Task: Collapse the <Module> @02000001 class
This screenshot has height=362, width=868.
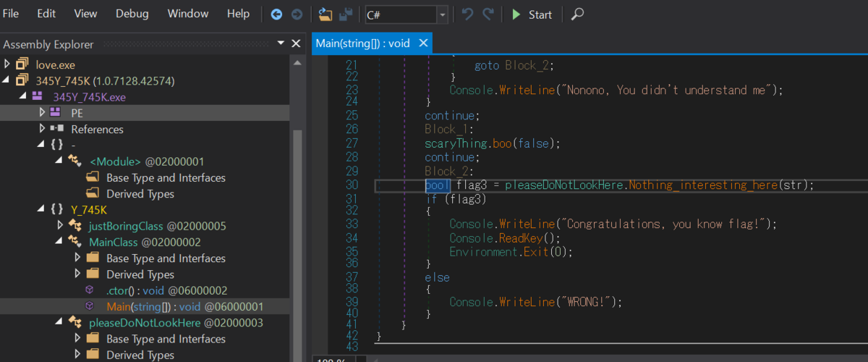Action: pyautogui.click(x=59, y=161)
